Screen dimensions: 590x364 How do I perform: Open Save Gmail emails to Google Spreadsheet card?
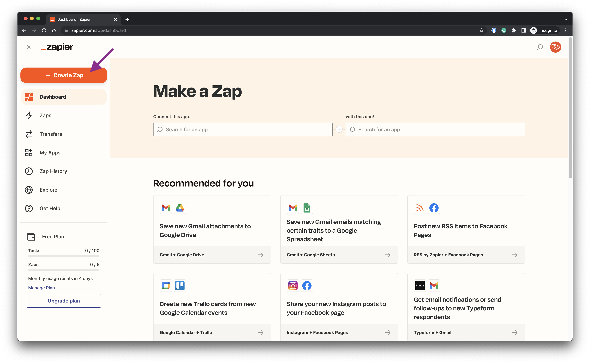339,229
